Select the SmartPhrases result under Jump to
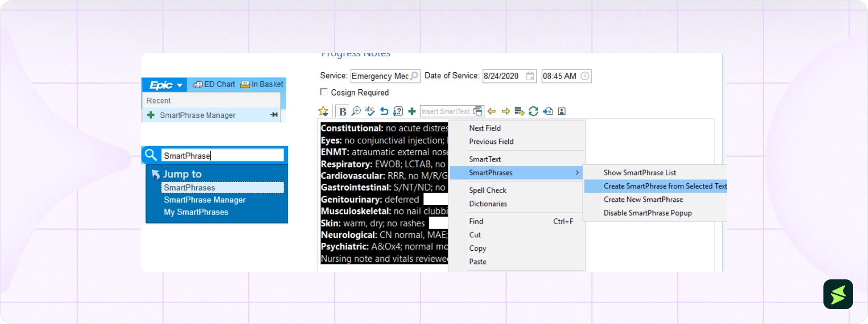Image resolution: width=868 pixels, height=324 pixels. 222,187
